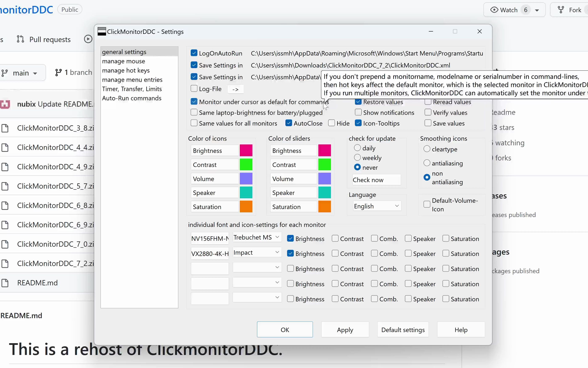Screen dimensions: 588x368
Task: Toggle Icon-Tooltips checkbox
Action: 358,123
